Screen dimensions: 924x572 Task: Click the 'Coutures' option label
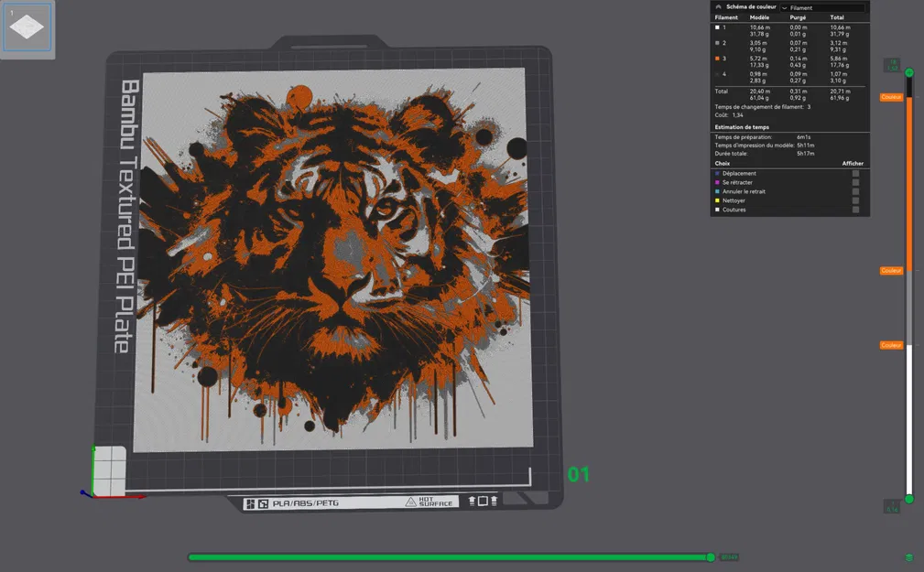[x=734, y=210]
